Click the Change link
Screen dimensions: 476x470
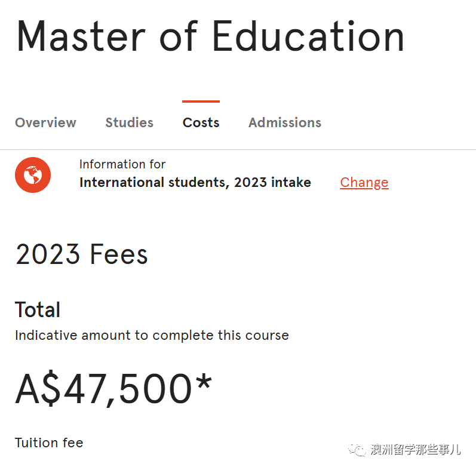click(x=364, y=183)
